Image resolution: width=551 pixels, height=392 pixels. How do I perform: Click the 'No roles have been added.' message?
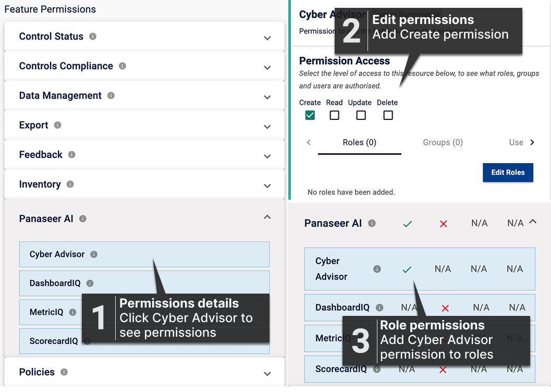tap(351, 192)
